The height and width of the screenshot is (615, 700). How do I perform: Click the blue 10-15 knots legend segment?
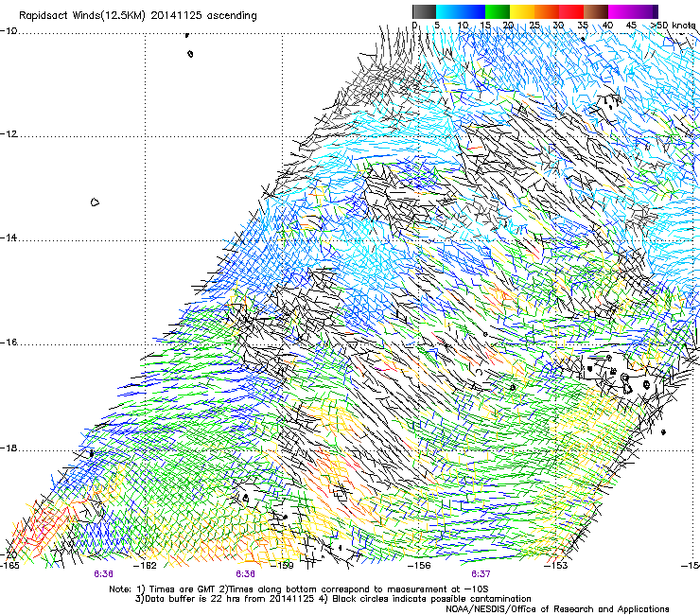click(x=473, y=11)
